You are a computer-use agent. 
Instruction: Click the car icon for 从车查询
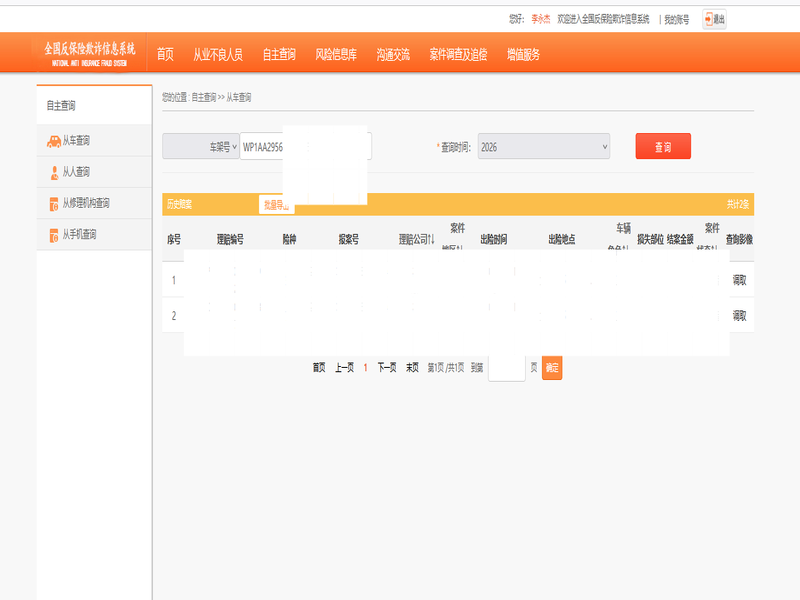click(x=54, y=141)
